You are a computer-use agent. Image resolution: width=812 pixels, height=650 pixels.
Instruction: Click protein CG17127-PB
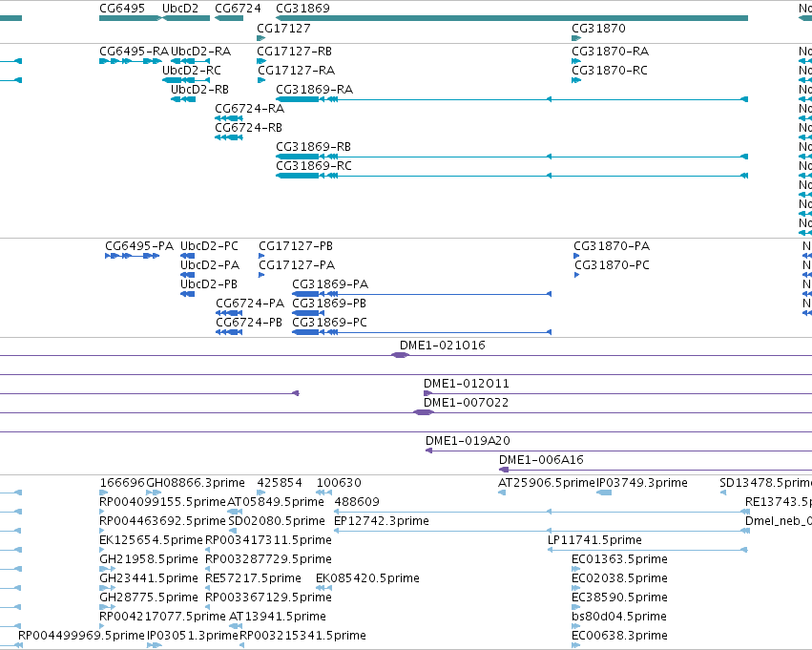pos(296,246)
